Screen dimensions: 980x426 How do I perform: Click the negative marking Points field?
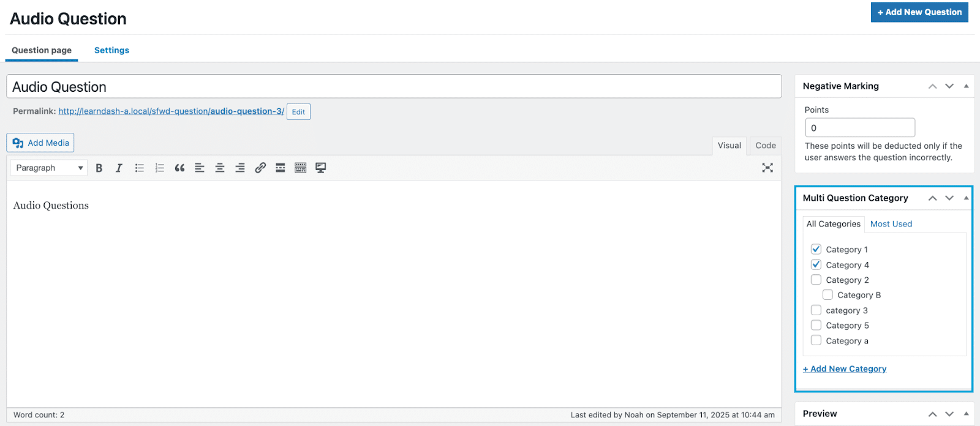[x=860, y=128]
